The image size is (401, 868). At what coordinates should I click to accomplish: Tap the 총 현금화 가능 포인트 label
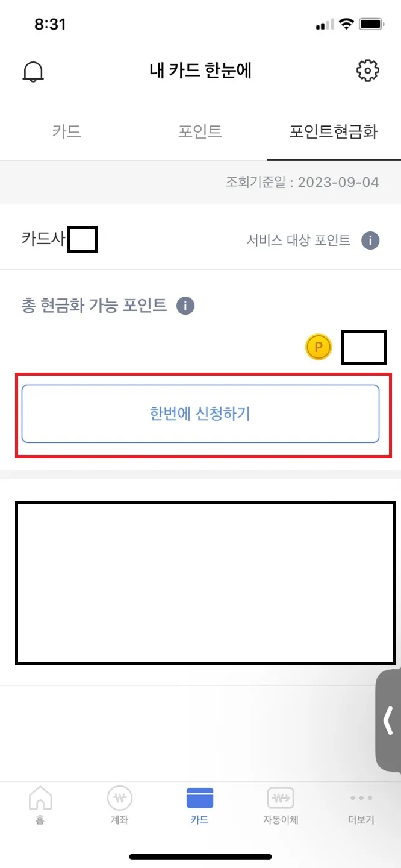tap(94, 305)
